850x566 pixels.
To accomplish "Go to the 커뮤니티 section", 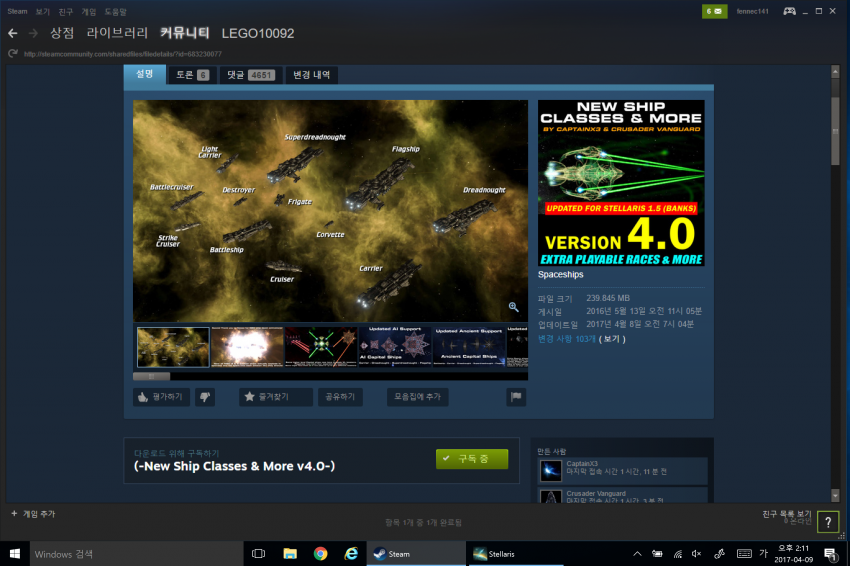I will (x=185, y=33).
